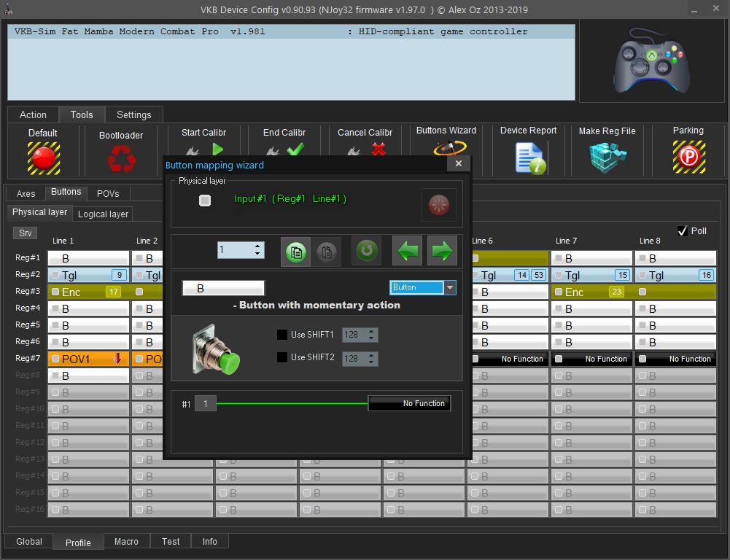Cancel calibration with Cancel Calibr icon
This screenshot has width=730, height=560.
click(365, 150)
